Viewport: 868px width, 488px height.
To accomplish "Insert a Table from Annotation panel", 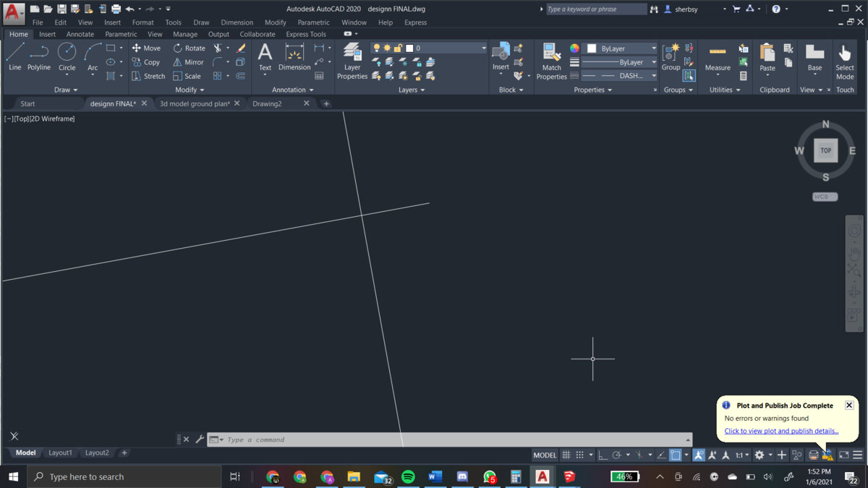I will pyautogui.click(x=319, y=76).
